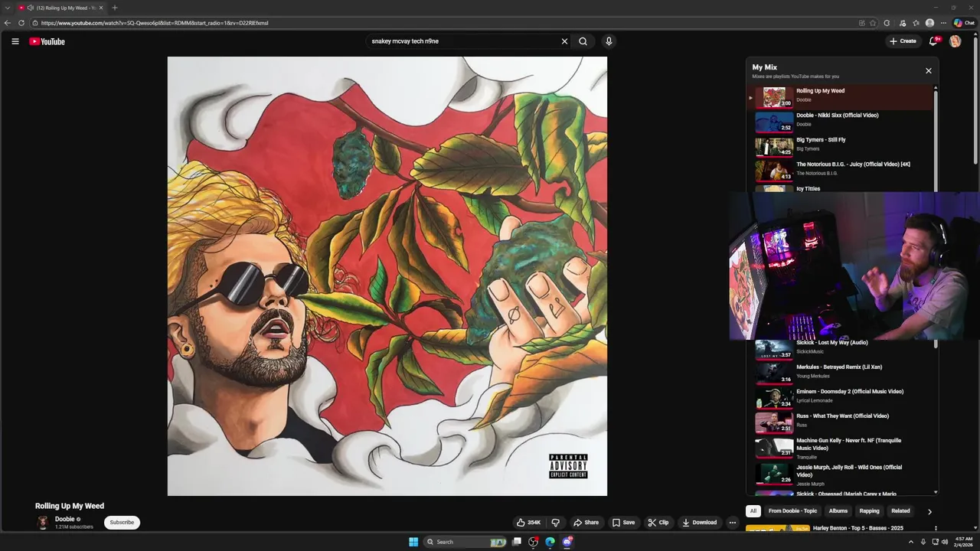Screen dimensions: 980x551
Task: Click the Clip scissors button
Action: coord(658,523)
